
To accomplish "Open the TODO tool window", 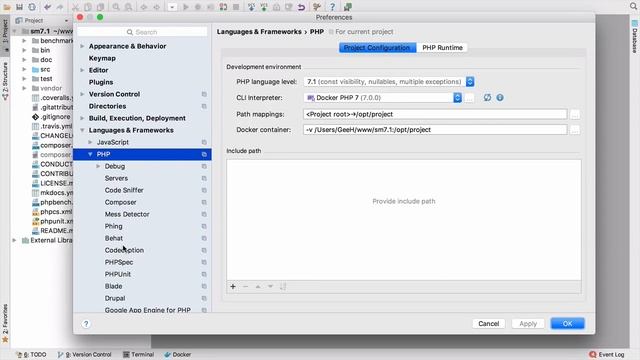I will (x=31, y=354).
